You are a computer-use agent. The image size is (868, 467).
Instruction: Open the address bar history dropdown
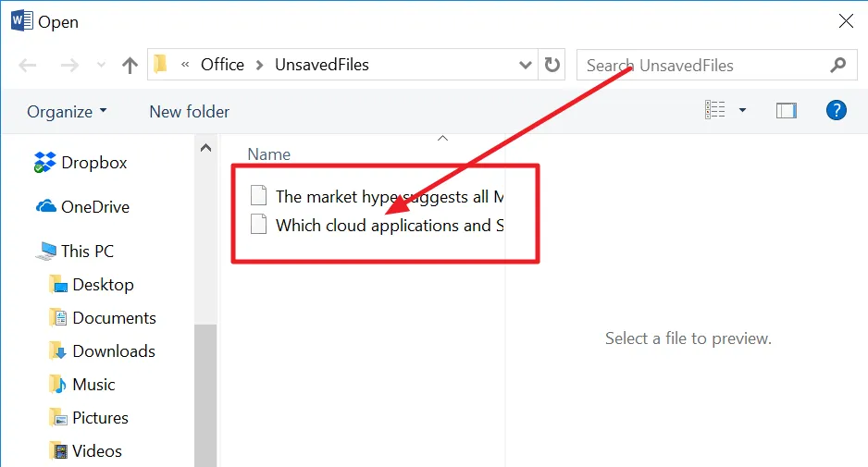pos(525,65)
